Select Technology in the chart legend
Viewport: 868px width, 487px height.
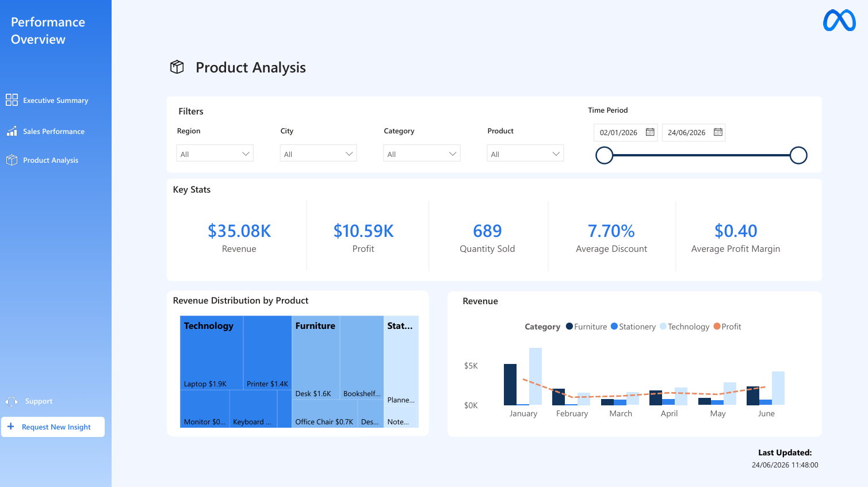[685, 327]
